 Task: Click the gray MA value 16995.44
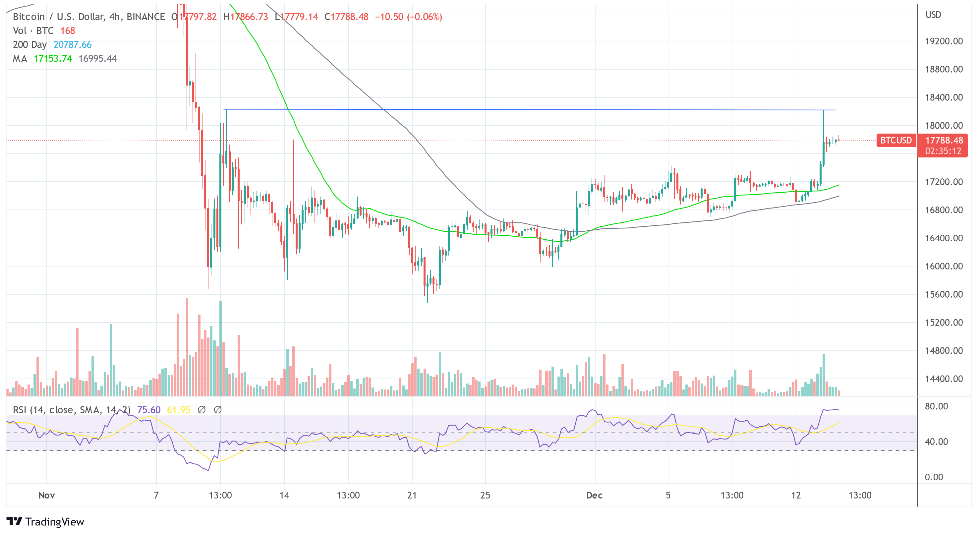(x=97, y=59)
